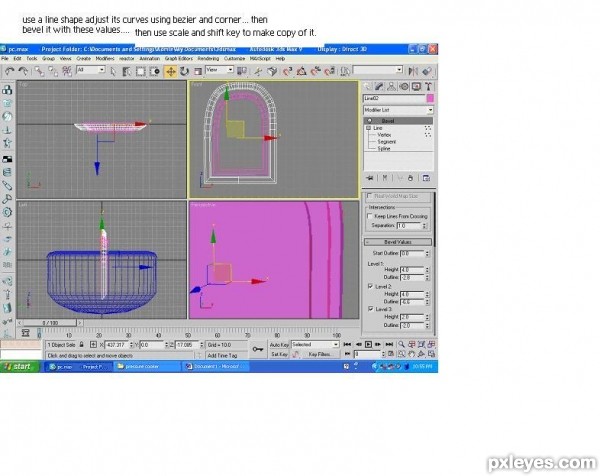Click the Redo arrow in main toolbar
Screen dimensions: 600x476
(x=23, y=71)
